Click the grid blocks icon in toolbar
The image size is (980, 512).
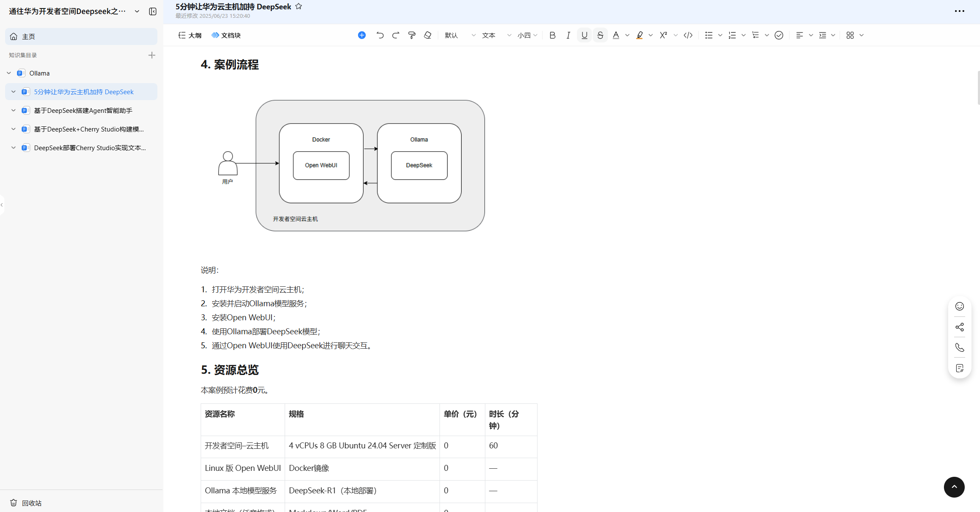(x=850, y=35)
